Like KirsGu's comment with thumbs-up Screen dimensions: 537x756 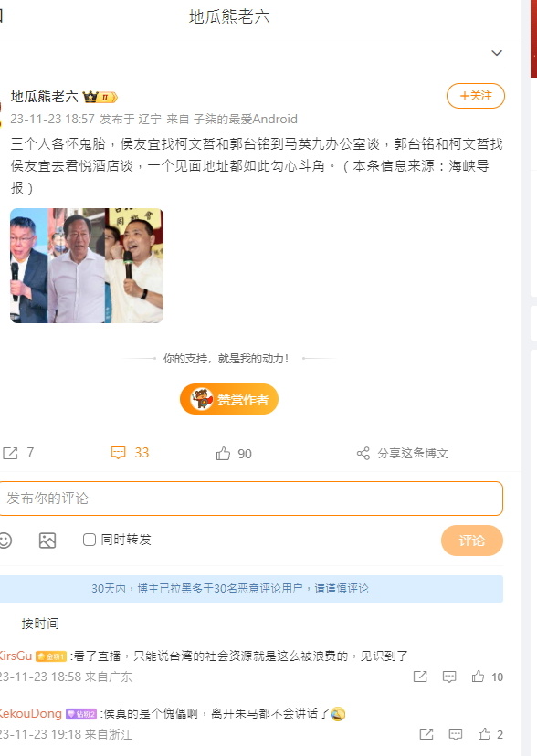pos(478,677)
